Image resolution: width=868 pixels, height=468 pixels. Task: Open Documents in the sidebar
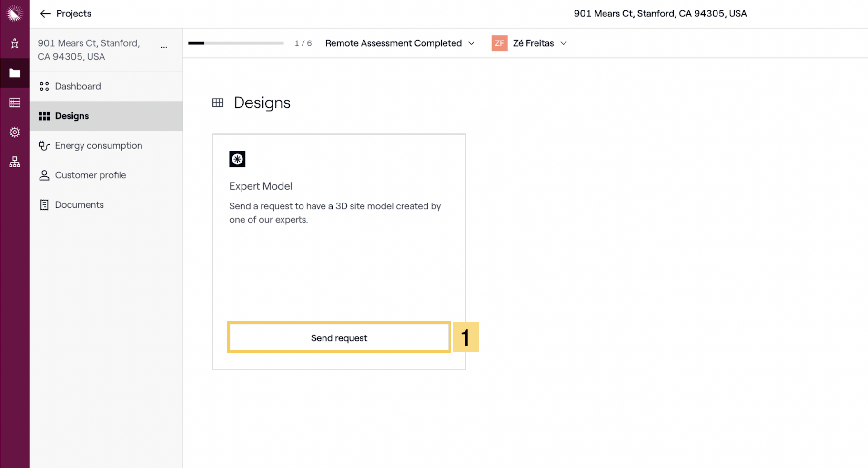(x=79, y=204)
